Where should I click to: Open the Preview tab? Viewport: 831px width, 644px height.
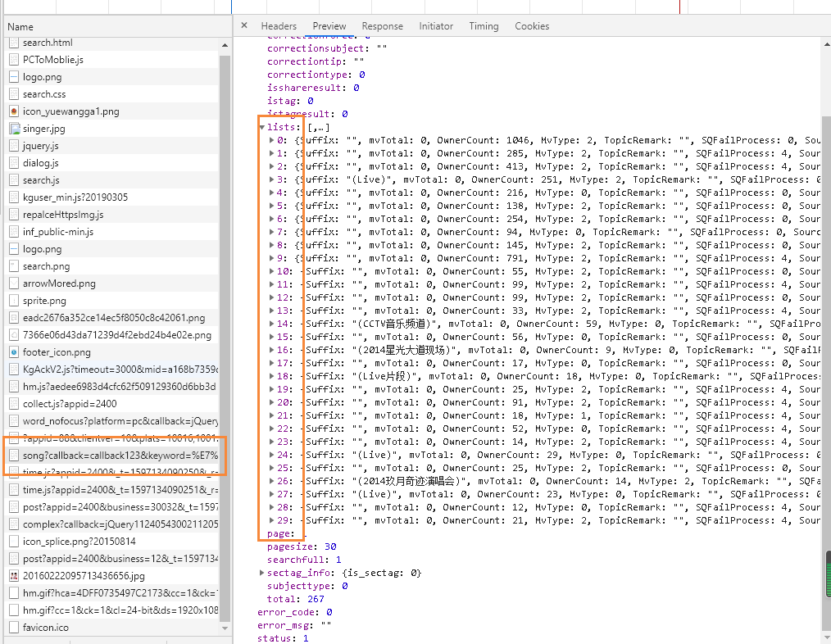click(x=329, y=26)
